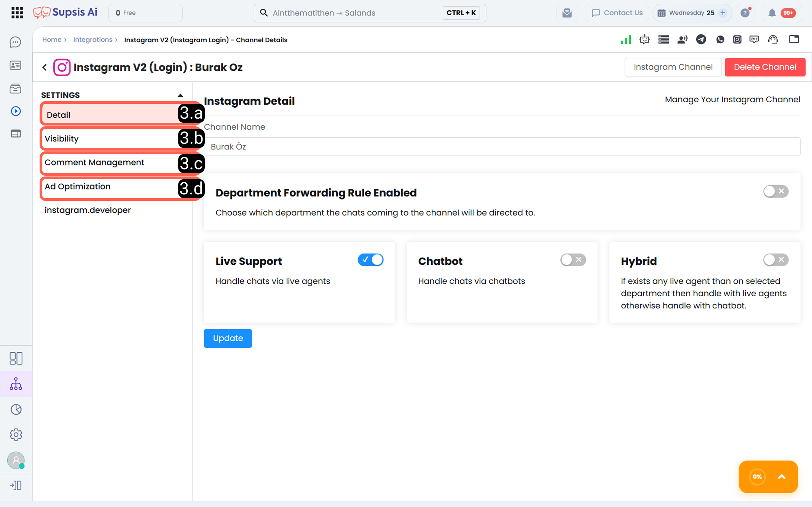Go to Home breadcrumb link
The width and height of the screenshot is (812, 507).
click(52, 40)
